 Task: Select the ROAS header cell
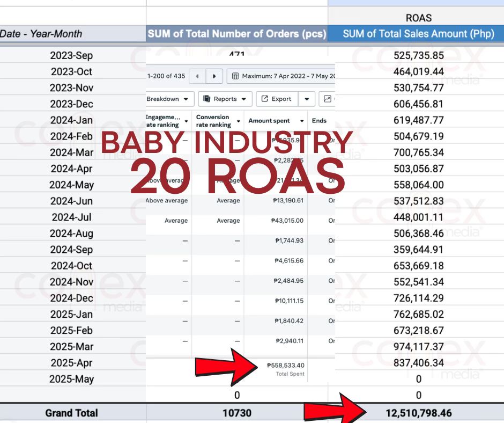[419, 18]
